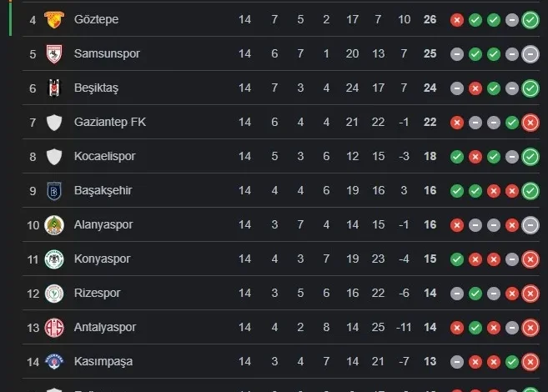This screenshot has height=392, width=548.
Task: Click Alanyaspor's latest draw result icon
Action: 530,224
